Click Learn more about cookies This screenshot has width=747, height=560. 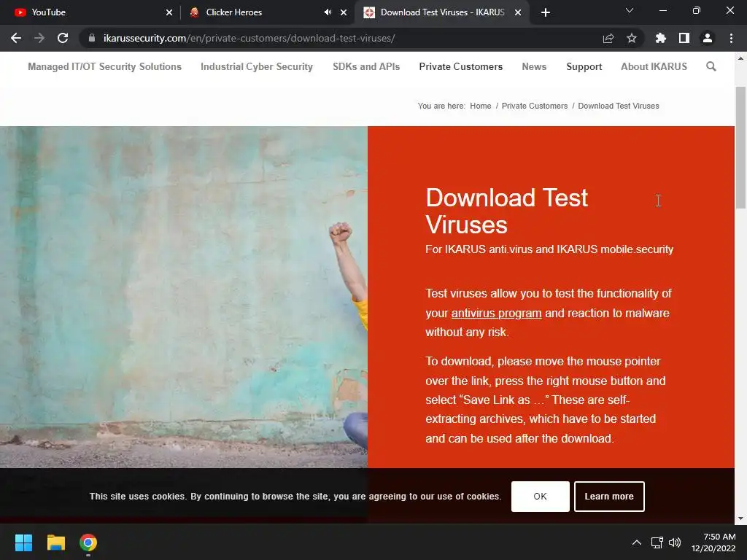[609, 496]
